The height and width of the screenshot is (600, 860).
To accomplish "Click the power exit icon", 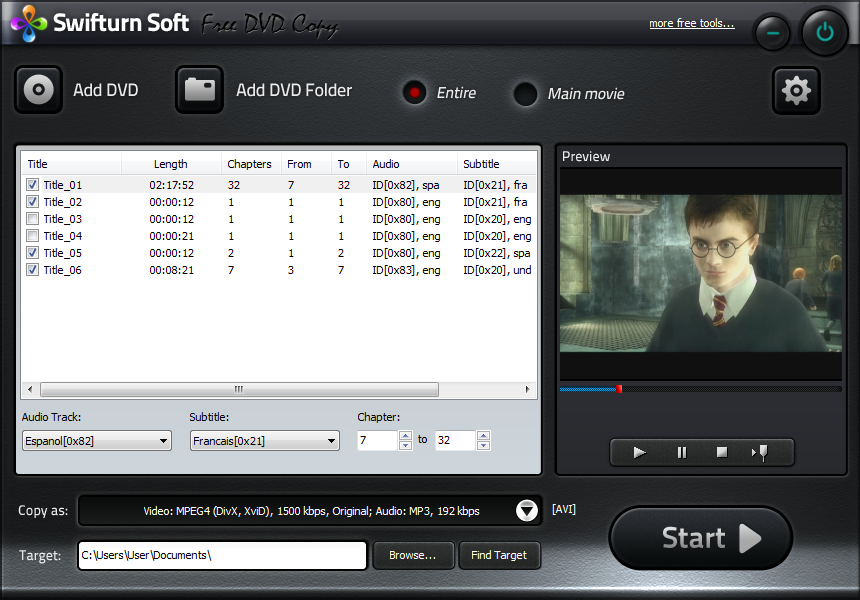I will [824, 32].
